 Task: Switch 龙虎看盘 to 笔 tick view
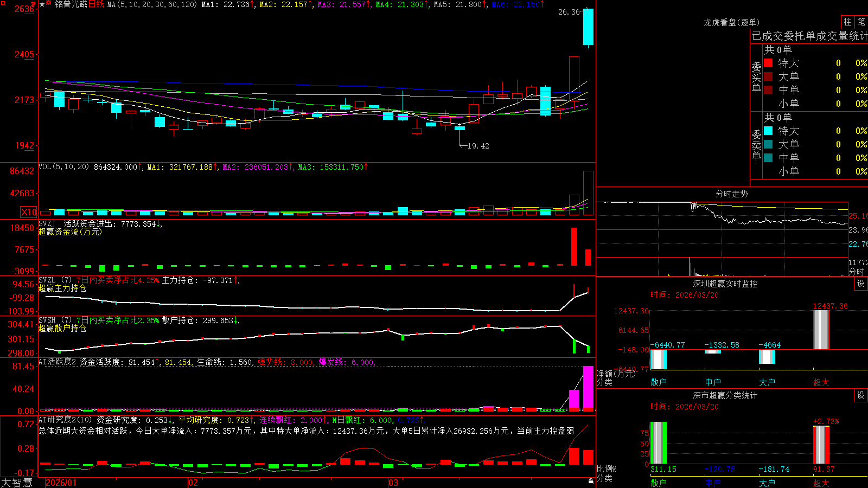tap(861, 22)
